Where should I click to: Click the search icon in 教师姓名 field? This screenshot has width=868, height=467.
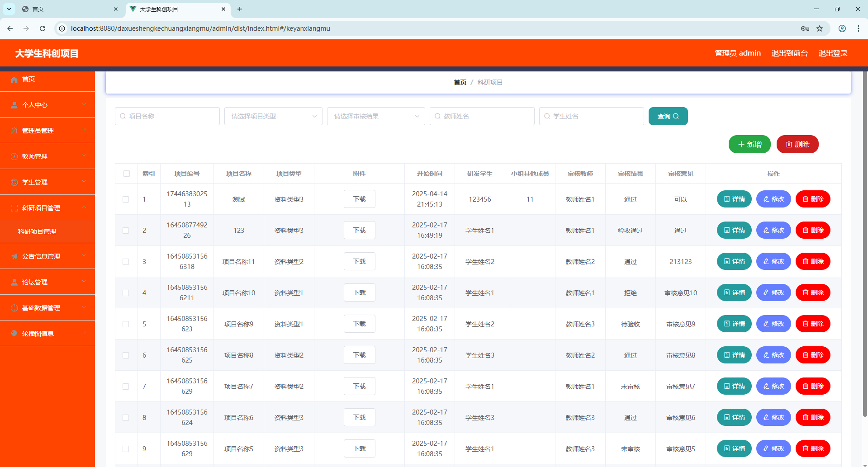437,116
